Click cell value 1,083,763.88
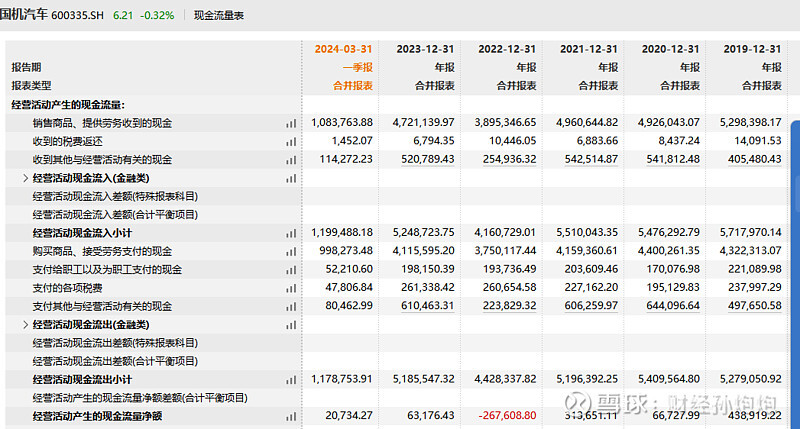Image resolution: width=800 pixels, height=429 pixels. 342,122
